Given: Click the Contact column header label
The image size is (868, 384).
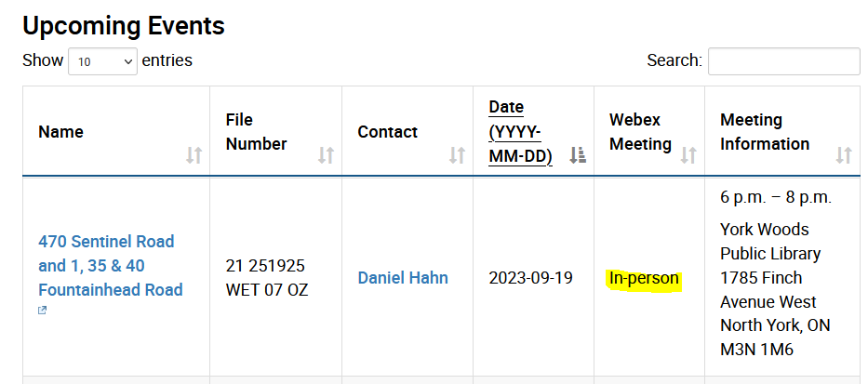Looking at the screenshot, I should click(387, 132).
